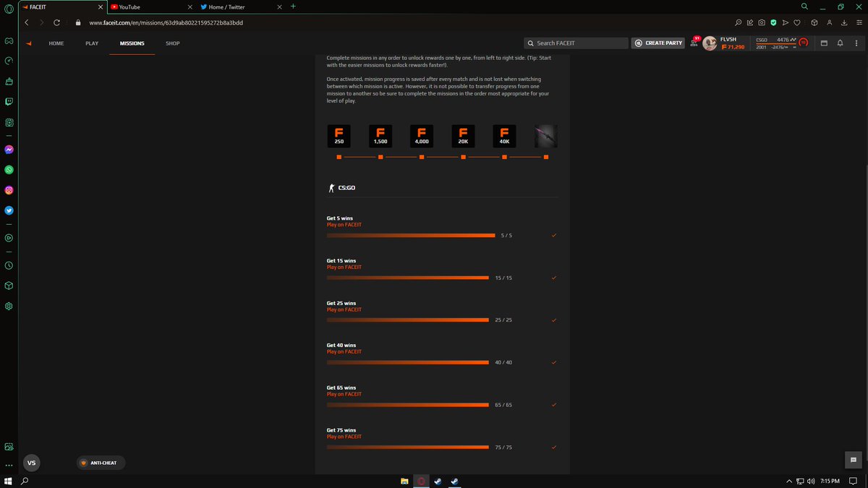Viewport: 868px width, 488px height.
Task: Go back to previous page
Action: [27, 22]
